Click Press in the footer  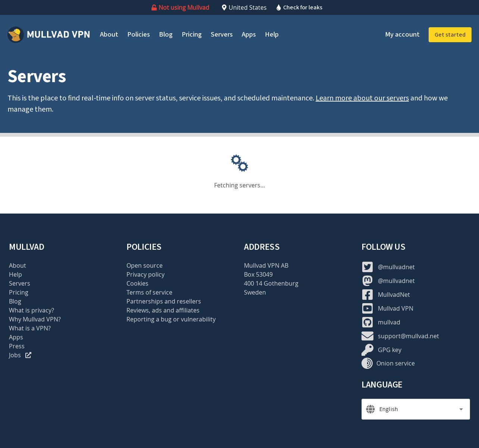[x=17, y=346]
